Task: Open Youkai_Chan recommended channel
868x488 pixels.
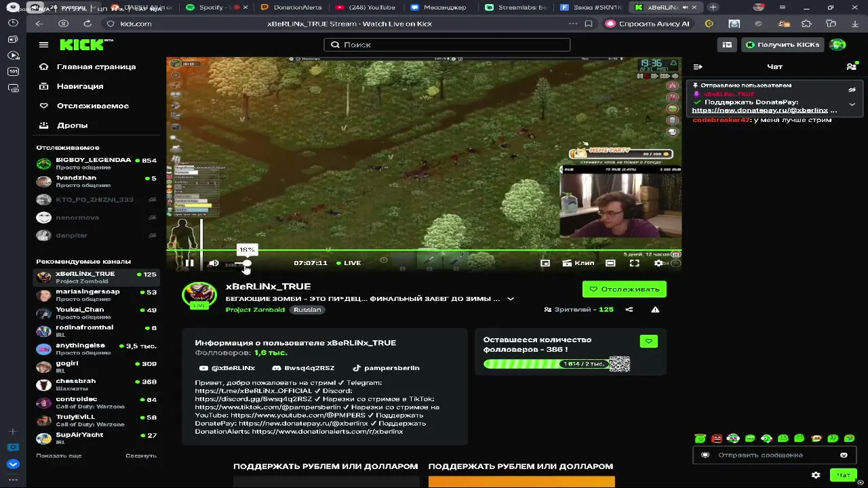Action: 96,312
